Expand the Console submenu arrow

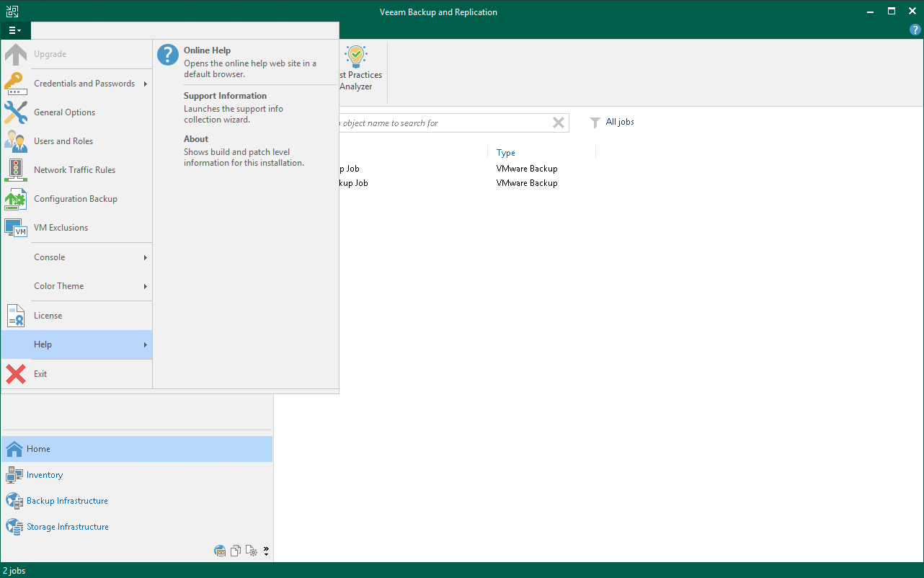click(x=146, y=257)
